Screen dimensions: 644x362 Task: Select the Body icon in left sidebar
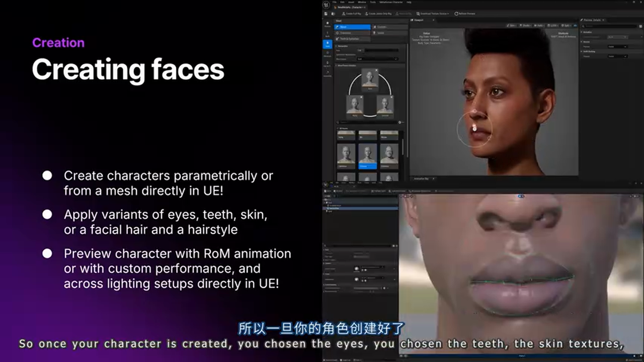327,35
